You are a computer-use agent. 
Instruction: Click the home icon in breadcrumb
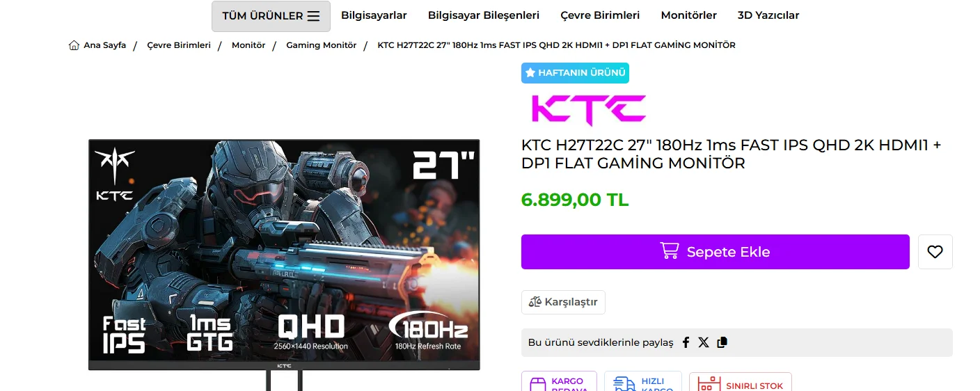click(74, 45)
